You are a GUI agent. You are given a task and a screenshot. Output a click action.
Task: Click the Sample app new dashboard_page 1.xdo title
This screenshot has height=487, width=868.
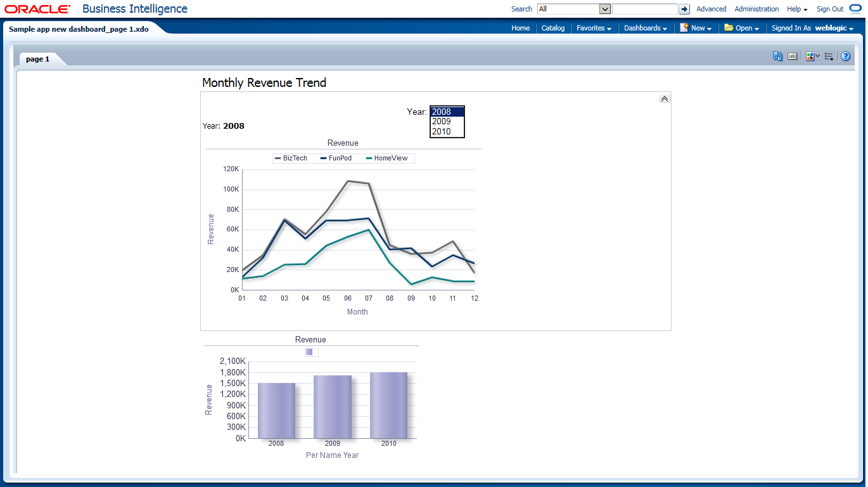79,29
